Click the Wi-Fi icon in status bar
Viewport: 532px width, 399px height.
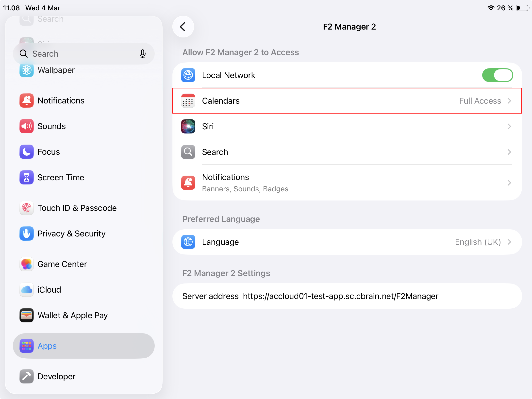[491, 8]
